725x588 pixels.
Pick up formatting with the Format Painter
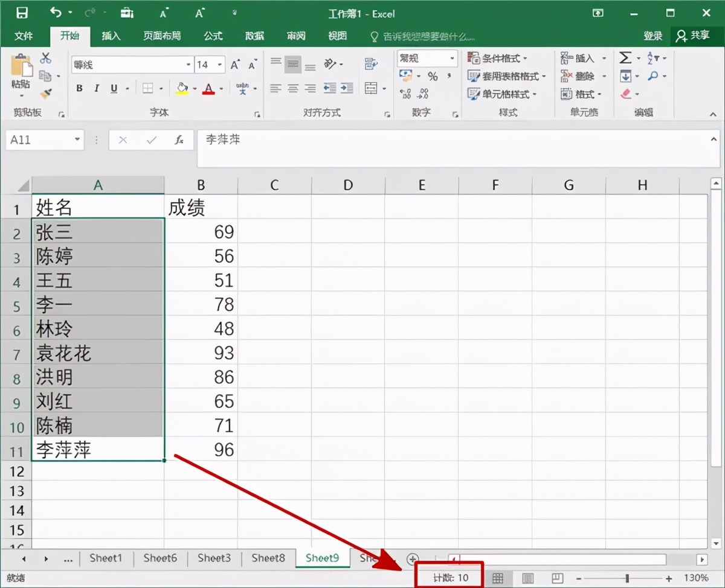tap(45, 93)
